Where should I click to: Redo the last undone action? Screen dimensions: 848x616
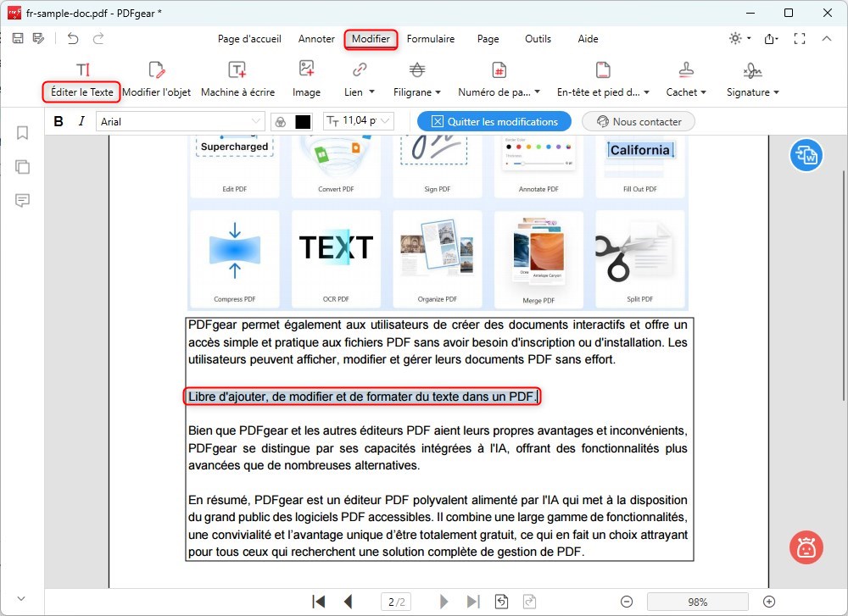pos(98,38)
